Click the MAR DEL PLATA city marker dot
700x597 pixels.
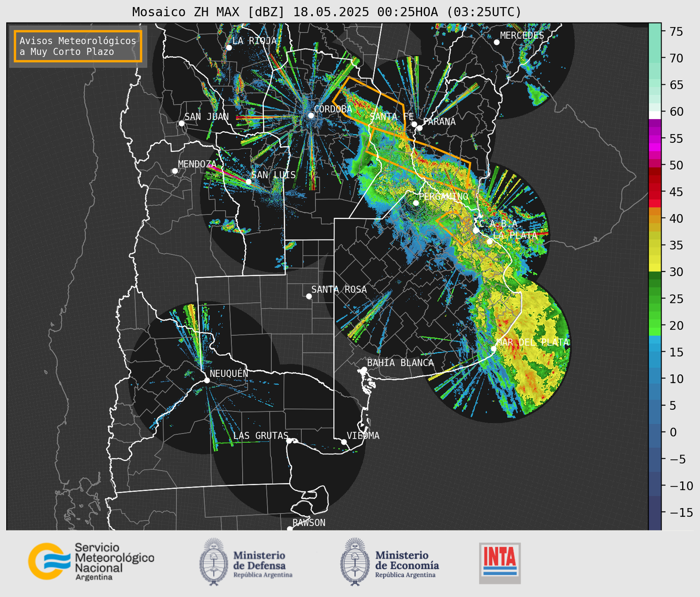tap(494, 349)
